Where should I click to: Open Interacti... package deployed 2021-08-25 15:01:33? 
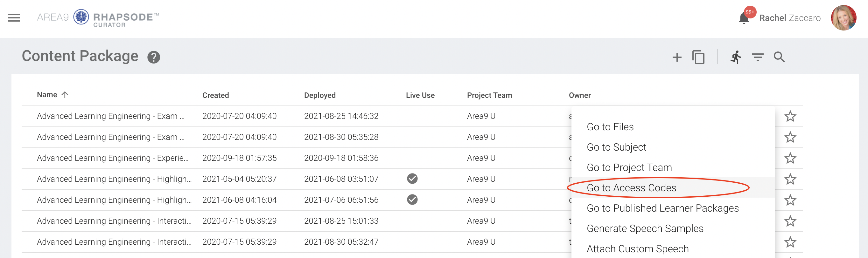pyautogui.click(x=114, y=221)
